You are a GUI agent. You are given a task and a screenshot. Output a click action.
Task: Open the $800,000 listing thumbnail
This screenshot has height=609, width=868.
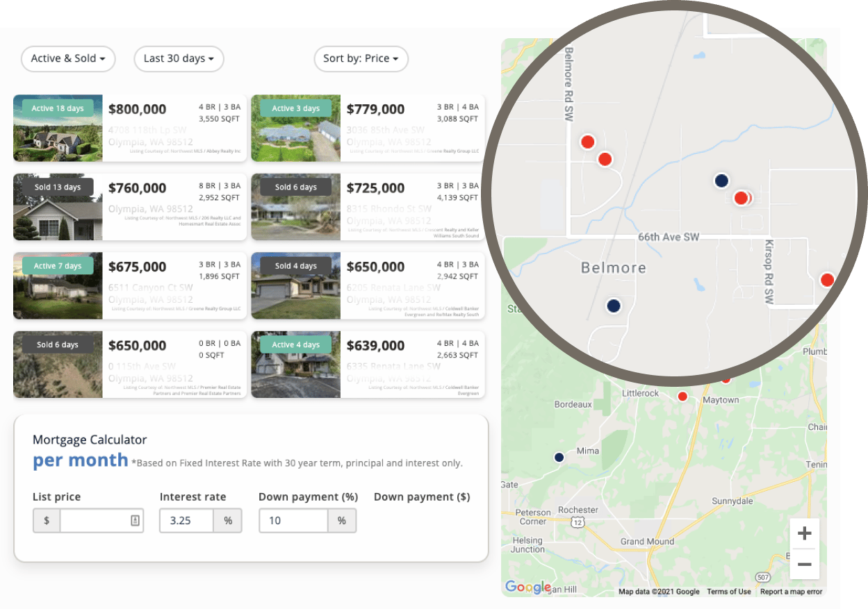pos(58,128)
